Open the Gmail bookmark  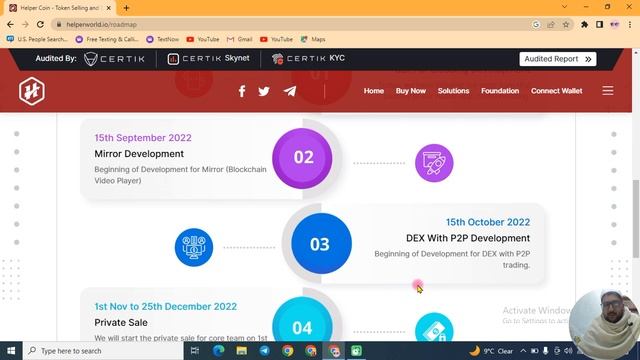click(x=240, y=39)
